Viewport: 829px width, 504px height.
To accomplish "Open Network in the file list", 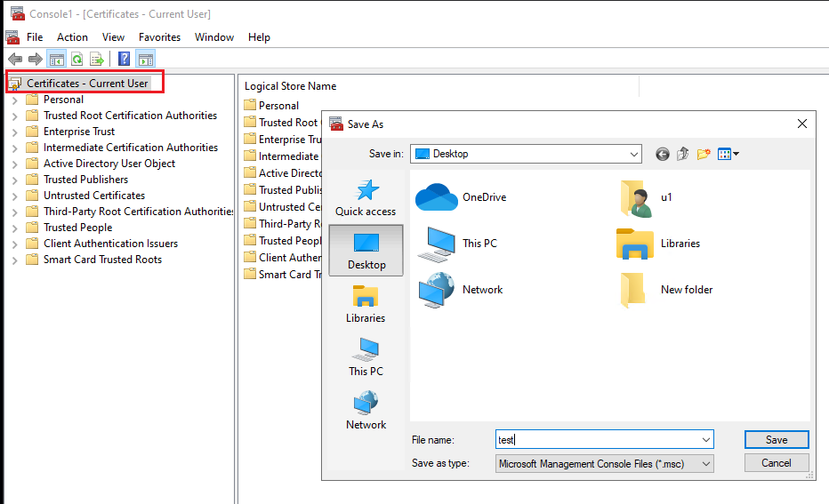I will click(460, 290).
